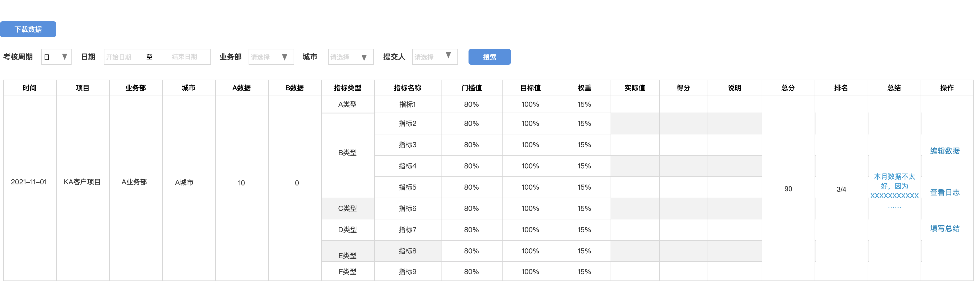This screenshot has width=980, height=281.
Task: Open the 考核周期 period dropdown
Action: 56,57
